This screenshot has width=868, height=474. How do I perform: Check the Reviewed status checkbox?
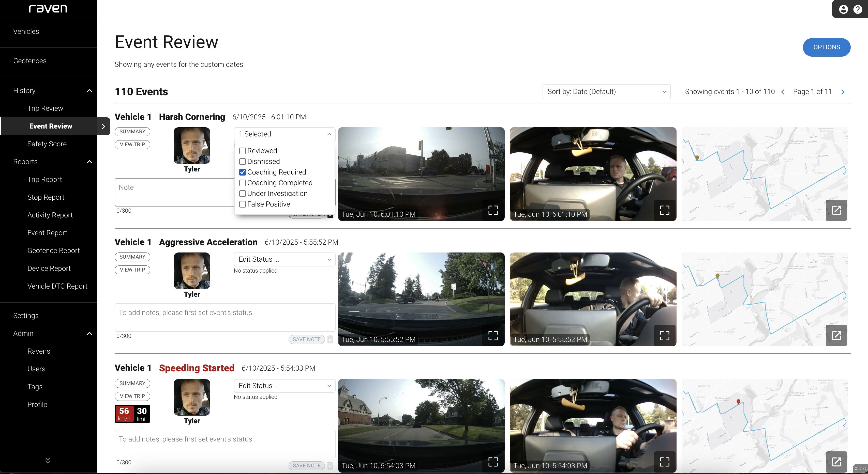(x=243, y=151)
